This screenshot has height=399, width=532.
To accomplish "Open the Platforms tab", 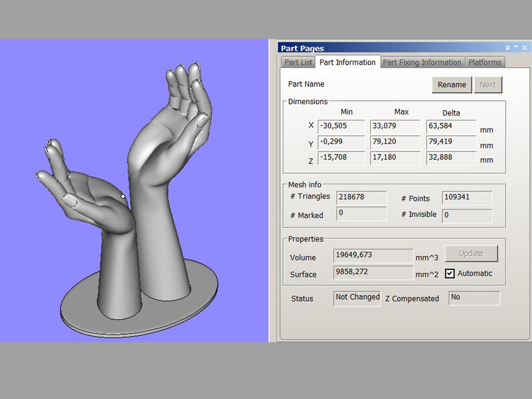I will tap(485, 62).
